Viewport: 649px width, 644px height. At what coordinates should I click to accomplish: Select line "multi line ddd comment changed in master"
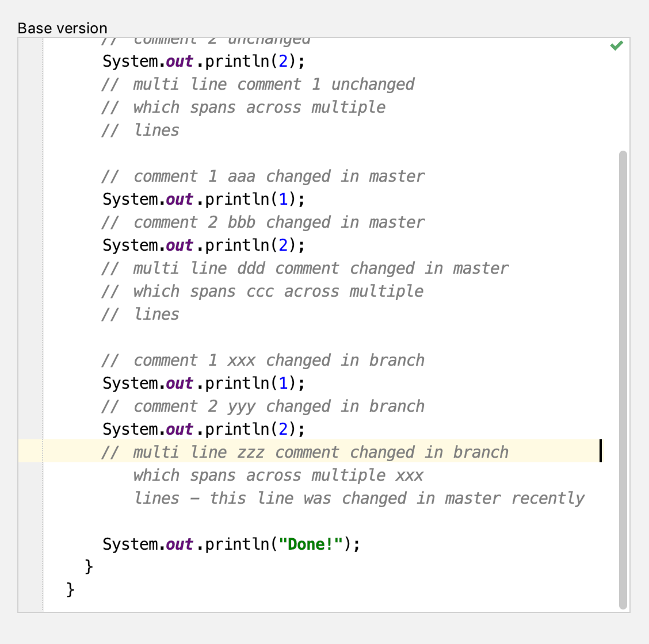pos(320,269)
